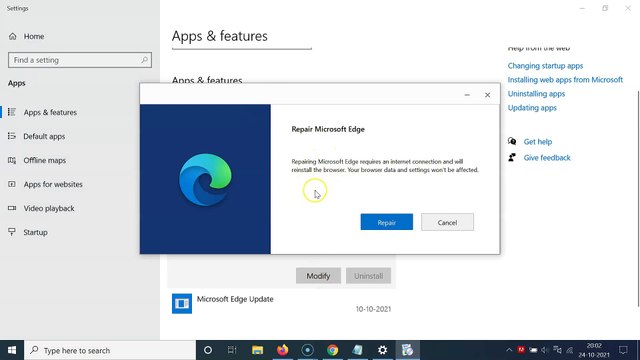Launch Firefox from the taskbar
Screen dimensions: 640x360
pyautogui.click(x=282, y=350)
